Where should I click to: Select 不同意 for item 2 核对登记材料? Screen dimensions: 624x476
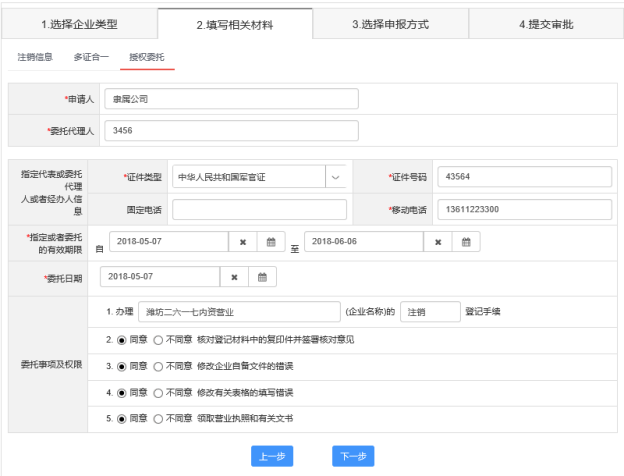[x=157, y=340]
